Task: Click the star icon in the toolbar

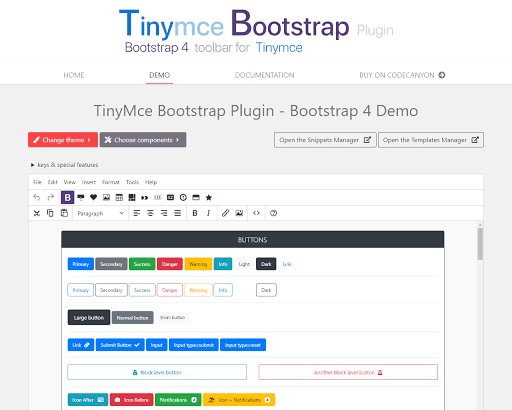Action: 209,197
